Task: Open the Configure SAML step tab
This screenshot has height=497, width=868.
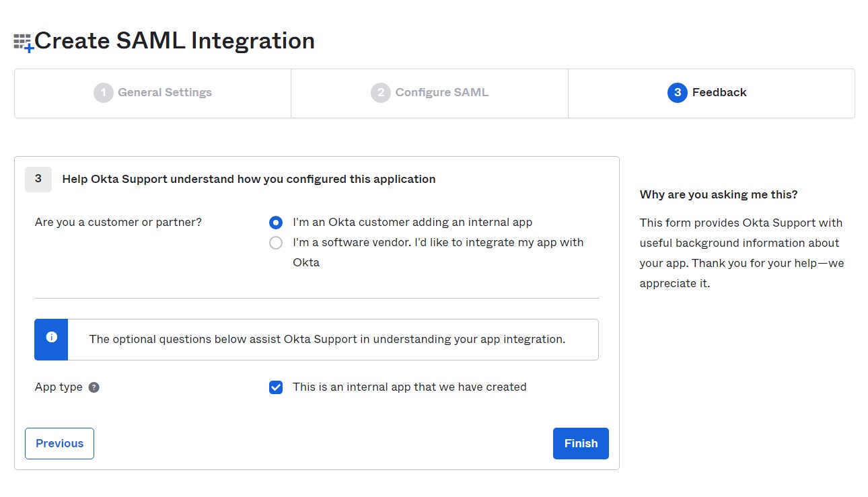Action: (429, 93)
